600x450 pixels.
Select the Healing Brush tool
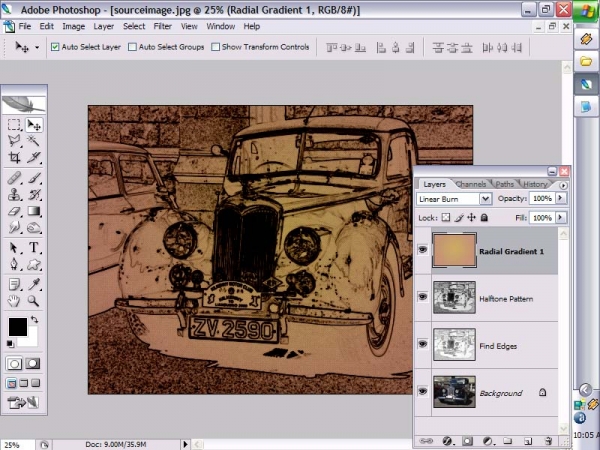tap(14, 178)
